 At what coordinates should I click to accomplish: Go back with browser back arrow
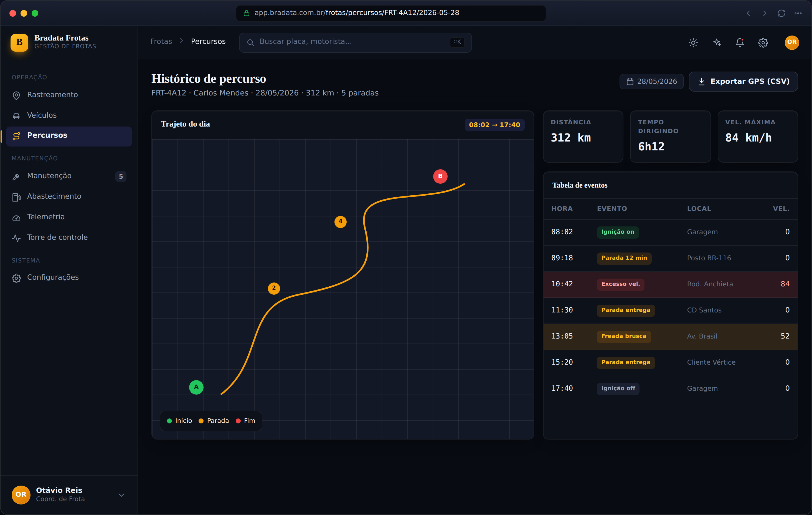[748, 13]
